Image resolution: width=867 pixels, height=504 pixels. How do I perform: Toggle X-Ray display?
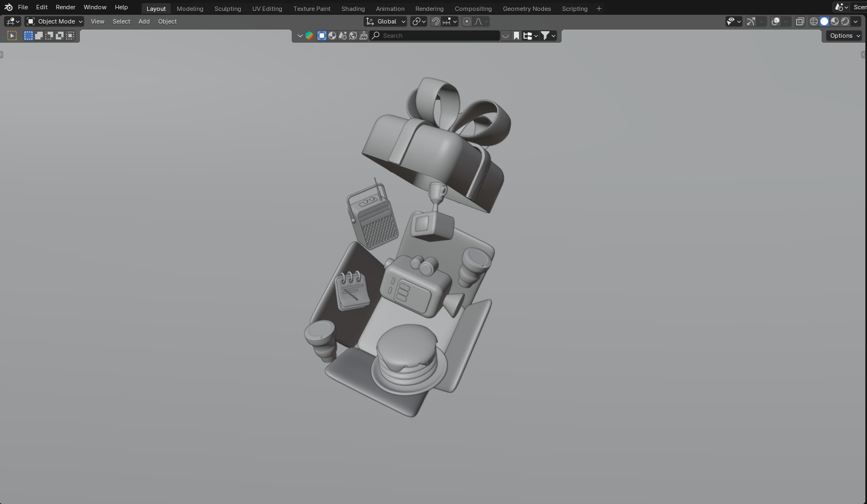point(800,21)
